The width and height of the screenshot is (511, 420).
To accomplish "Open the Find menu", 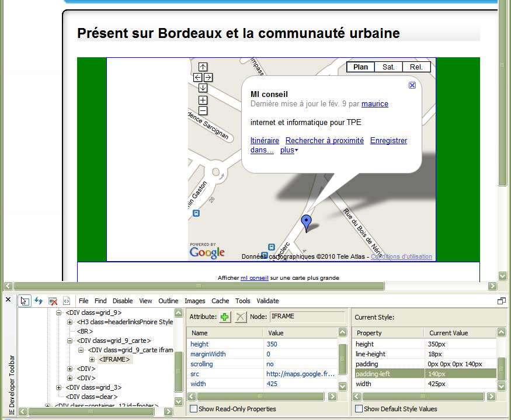I will (x=100, y=301).
